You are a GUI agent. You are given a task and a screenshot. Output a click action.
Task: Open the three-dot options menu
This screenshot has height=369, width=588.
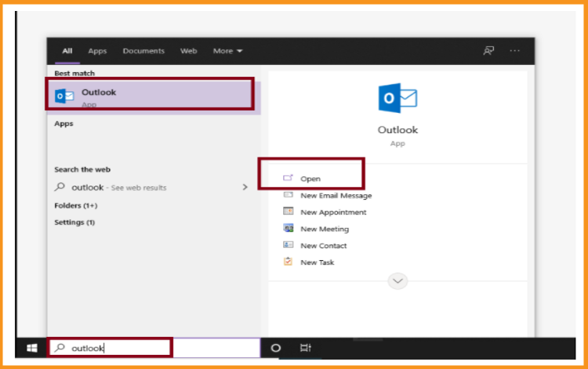click(515, 51)
